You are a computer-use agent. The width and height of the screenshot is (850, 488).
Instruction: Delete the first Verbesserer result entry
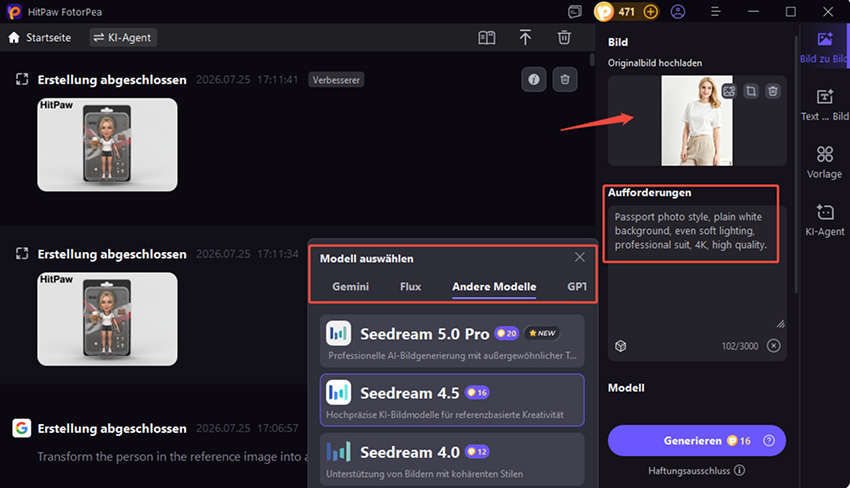click(565, 80)
